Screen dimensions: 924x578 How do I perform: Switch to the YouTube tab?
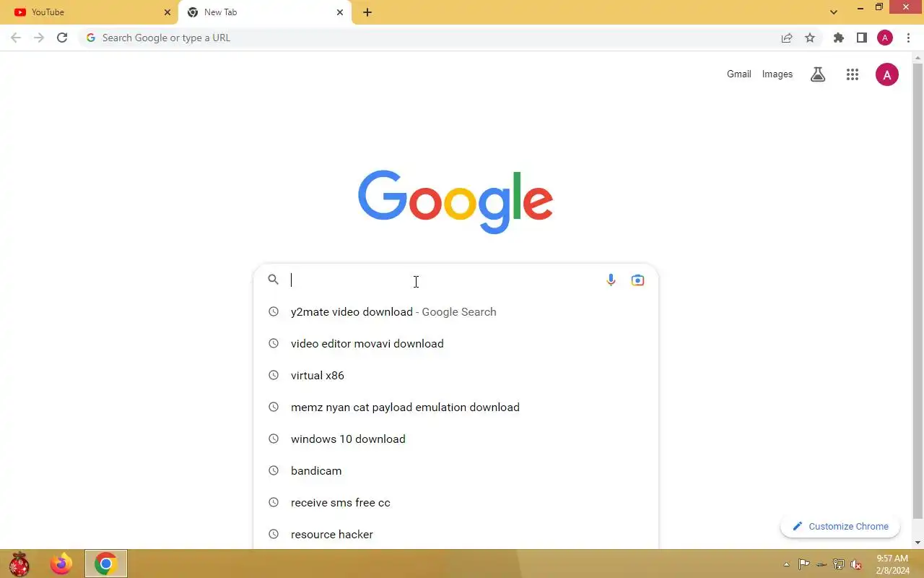point(89,12)
